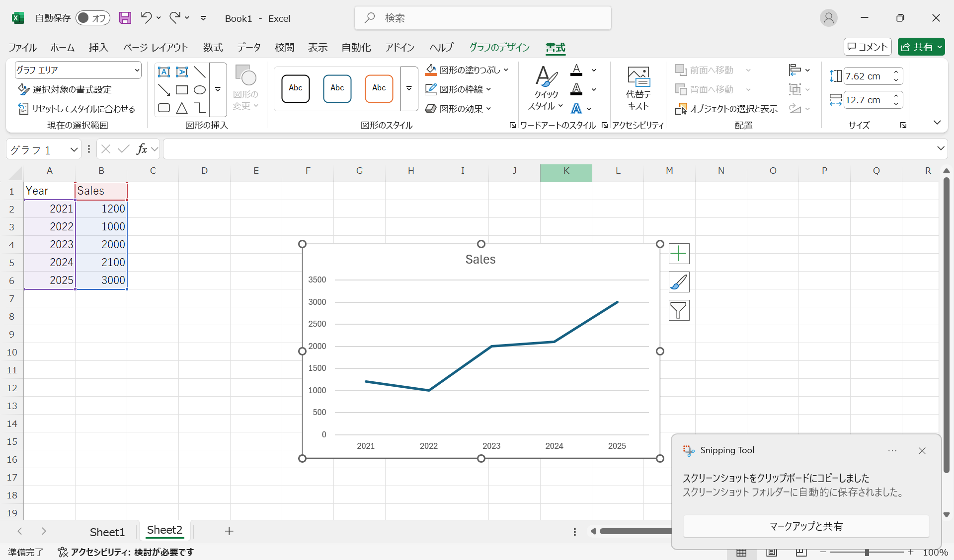Viewport: 954px width, 560px height.
Task: Select the text box shape tool
Action: click(x=163, y=71)
